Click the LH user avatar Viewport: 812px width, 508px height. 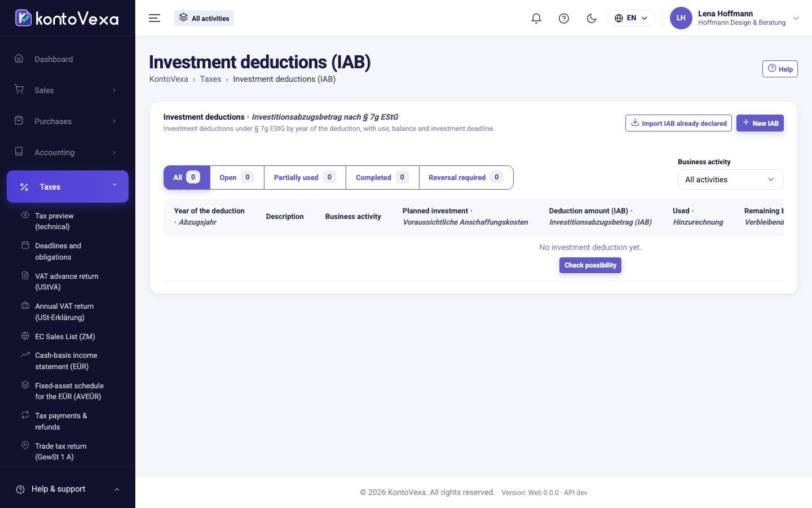coord(681,18)
